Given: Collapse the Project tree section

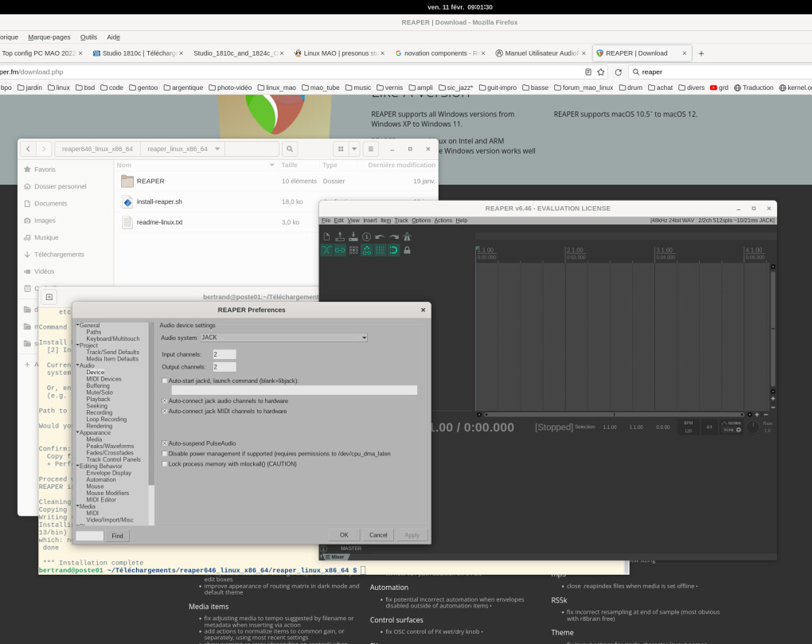Looking at the screenshot, I should (x=78, y=345).
